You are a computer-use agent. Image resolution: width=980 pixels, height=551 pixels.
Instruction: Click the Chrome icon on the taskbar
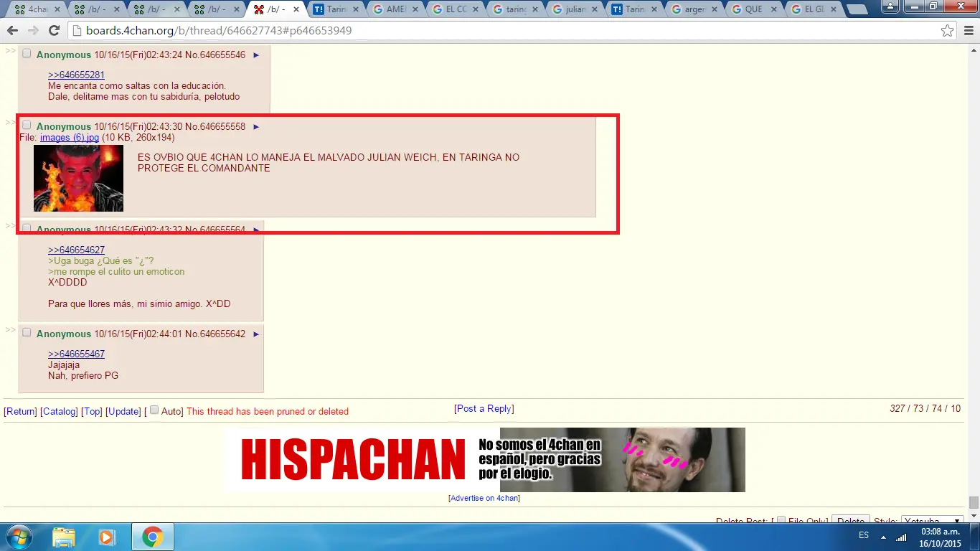point(151,537)
